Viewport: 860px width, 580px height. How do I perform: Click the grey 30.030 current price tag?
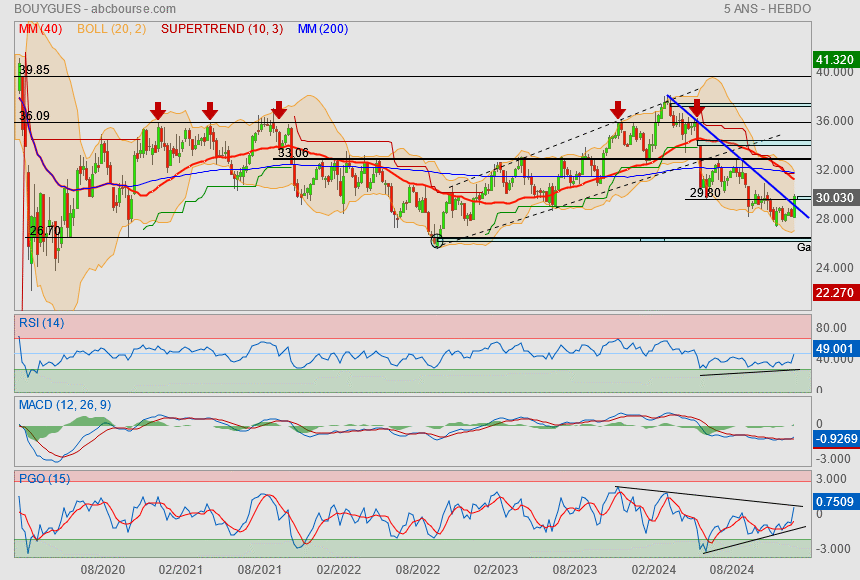point(835,198)
